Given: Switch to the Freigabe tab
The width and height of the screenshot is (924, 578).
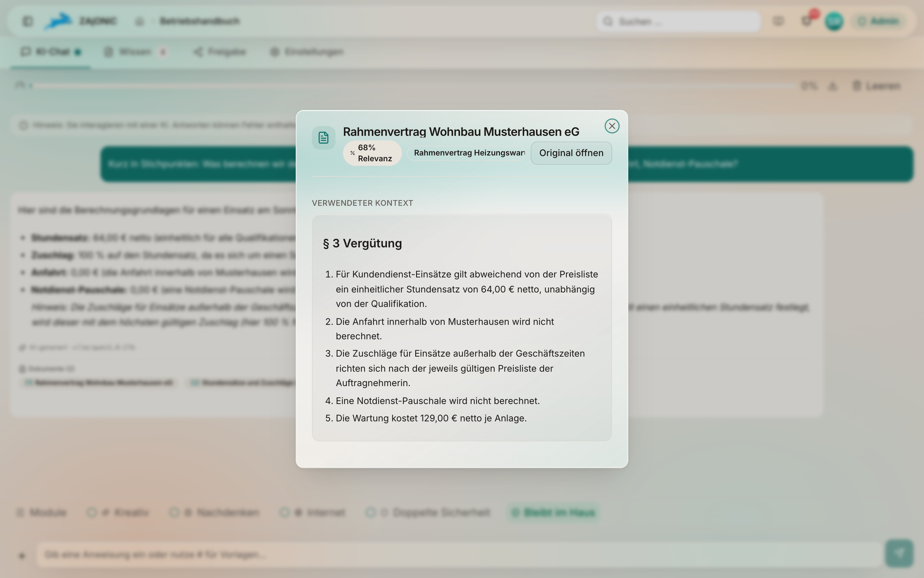Looking at the screenshot, I should tap(219, 52).
